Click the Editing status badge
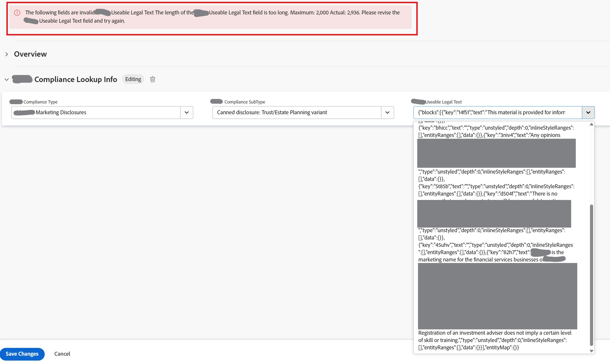The image size is (610, 364). point(133,79)
